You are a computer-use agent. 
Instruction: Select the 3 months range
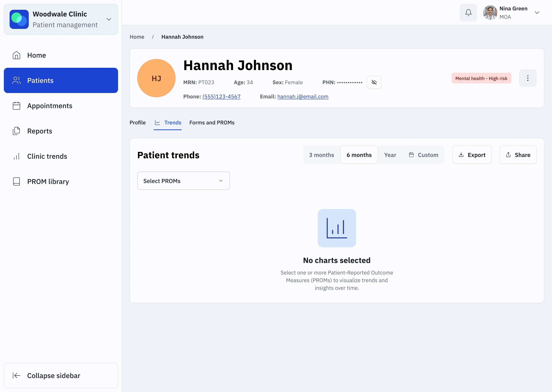(x=321, y=155)
